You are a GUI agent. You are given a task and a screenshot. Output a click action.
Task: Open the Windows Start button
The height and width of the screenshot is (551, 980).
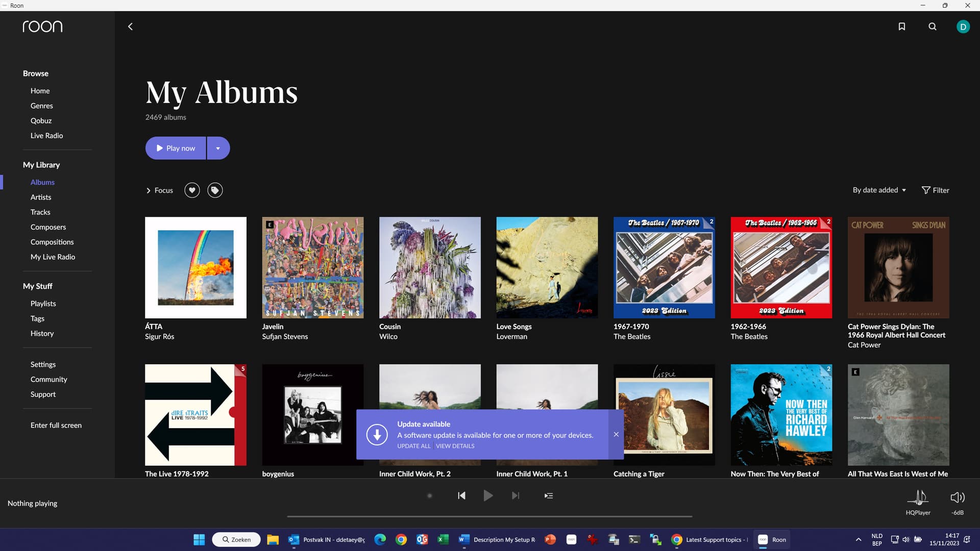(x=199, y=540)
